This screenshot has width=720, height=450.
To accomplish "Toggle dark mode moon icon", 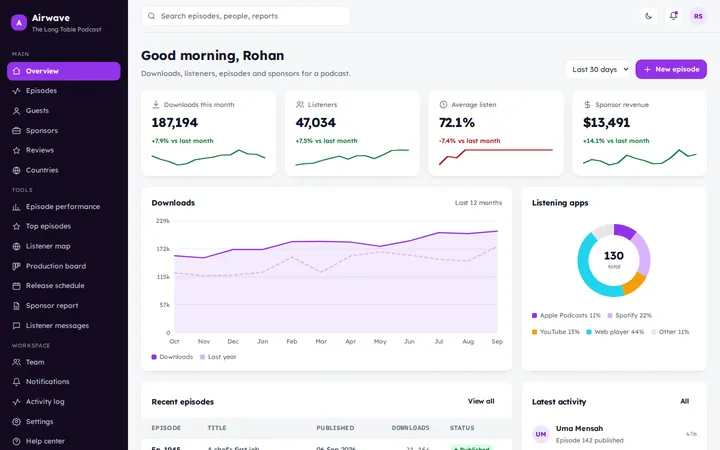I will (648, 16).
